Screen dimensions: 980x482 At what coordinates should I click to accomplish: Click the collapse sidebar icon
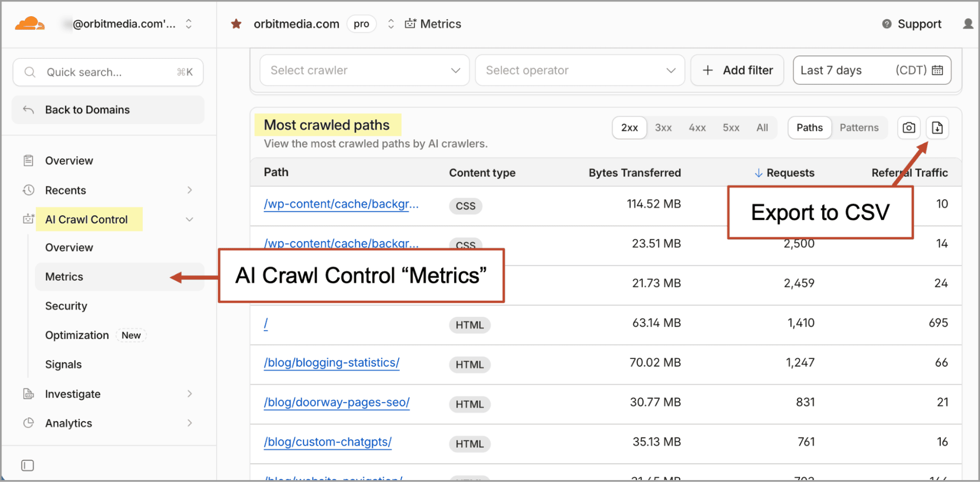point(27,465)
